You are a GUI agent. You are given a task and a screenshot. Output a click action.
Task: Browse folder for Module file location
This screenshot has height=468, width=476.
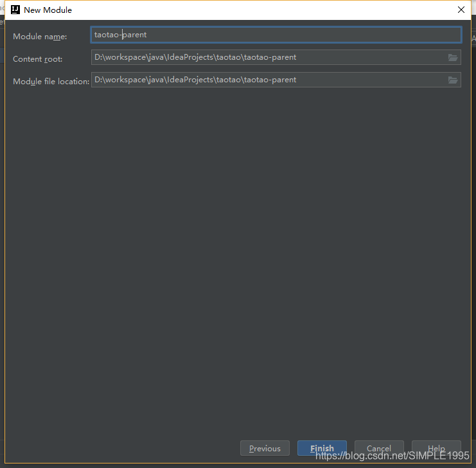[453, 80]
